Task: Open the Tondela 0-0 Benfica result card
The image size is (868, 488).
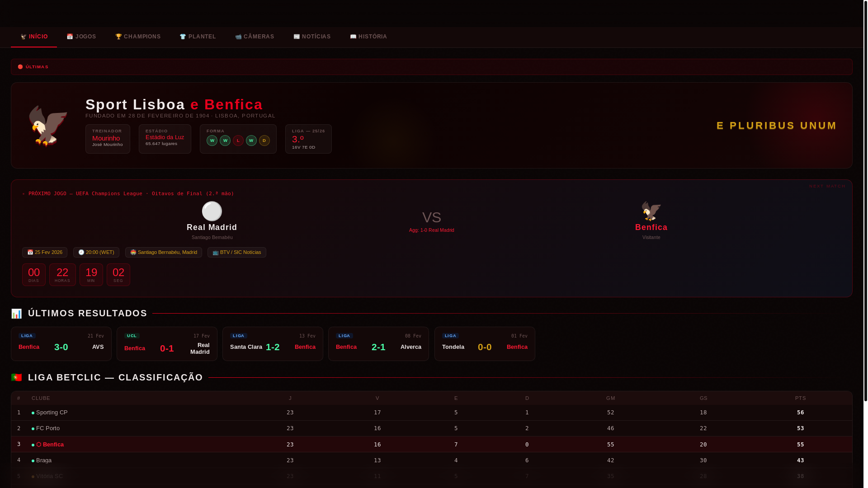Action: pyautogui.click(x=485, y=344)
